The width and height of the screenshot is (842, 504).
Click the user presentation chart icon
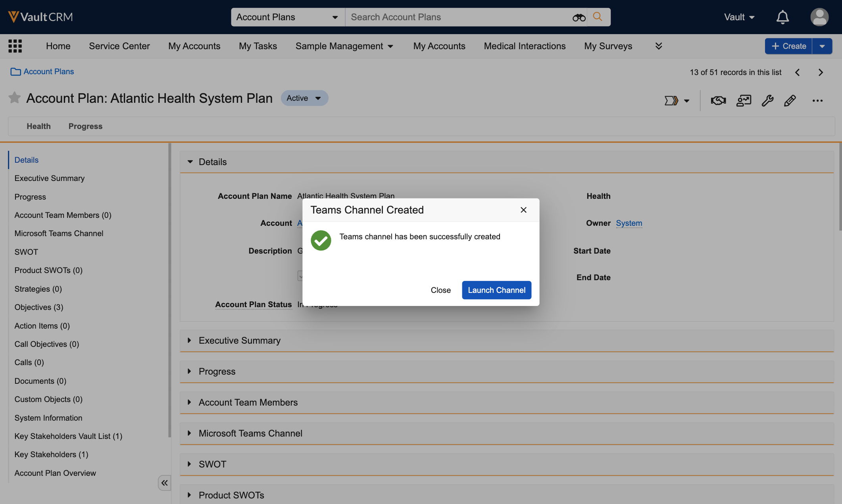[743, 101]
